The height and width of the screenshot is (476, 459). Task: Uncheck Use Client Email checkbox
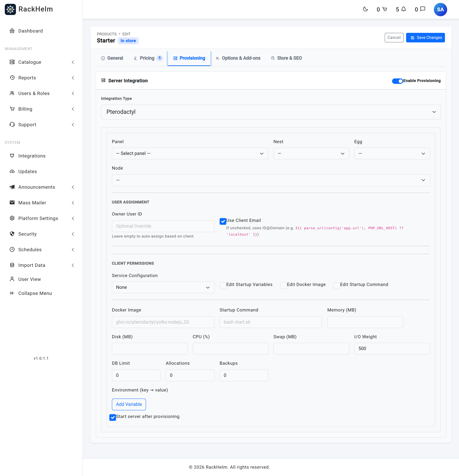click(223, 221)
